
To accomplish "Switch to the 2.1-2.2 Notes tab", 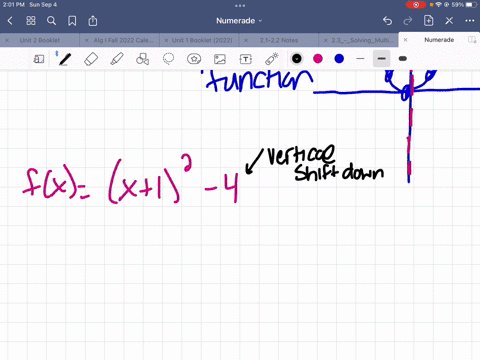I will click(x=279, y=40).
